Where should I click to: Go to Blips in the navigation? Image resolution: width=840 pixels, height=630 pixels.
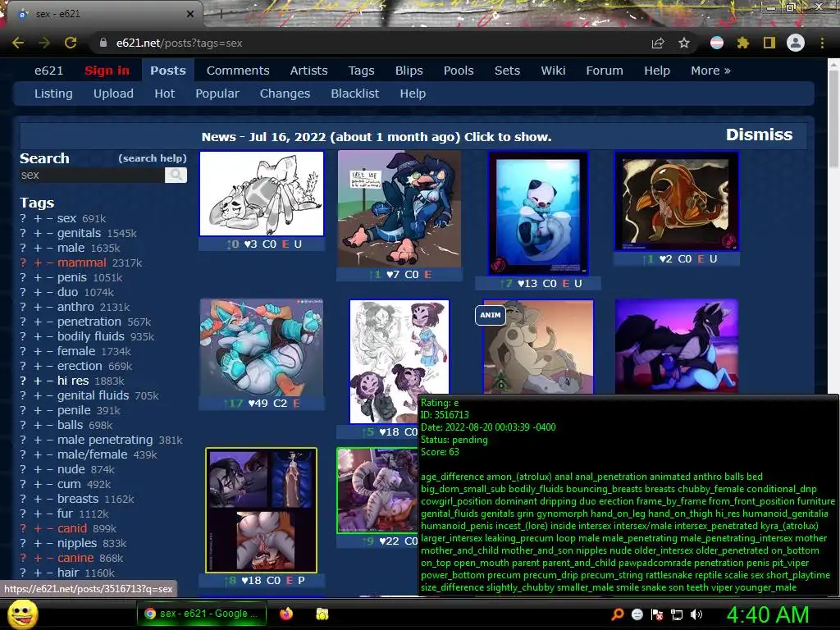pyautogui.click(x=409, y=71)
